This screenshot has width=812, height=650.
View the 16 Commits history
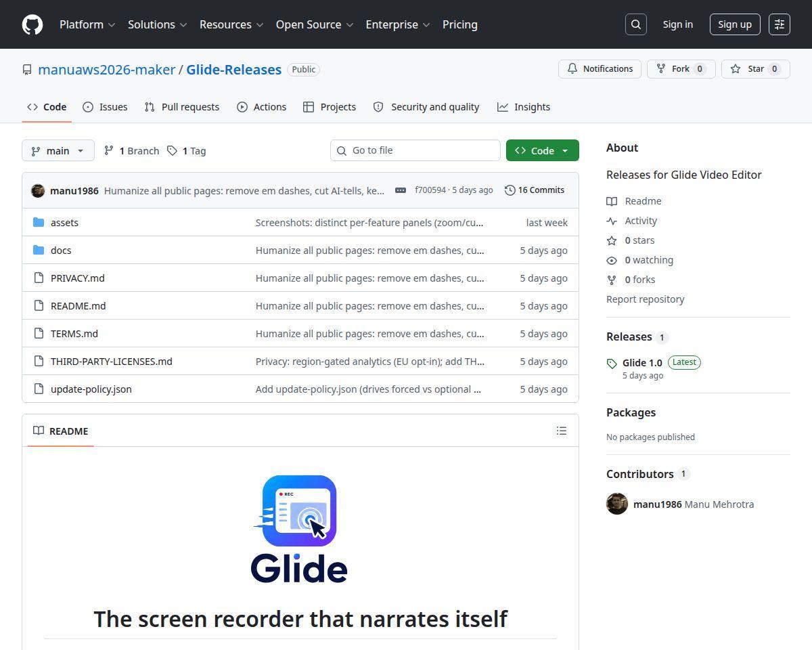(x=535, y=190)
